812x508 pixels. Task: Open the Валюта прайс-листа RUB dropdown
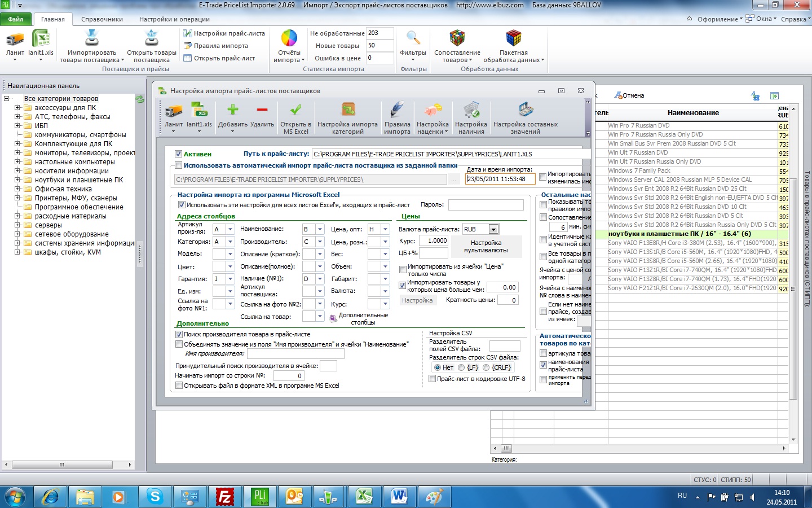coord(493,229)
